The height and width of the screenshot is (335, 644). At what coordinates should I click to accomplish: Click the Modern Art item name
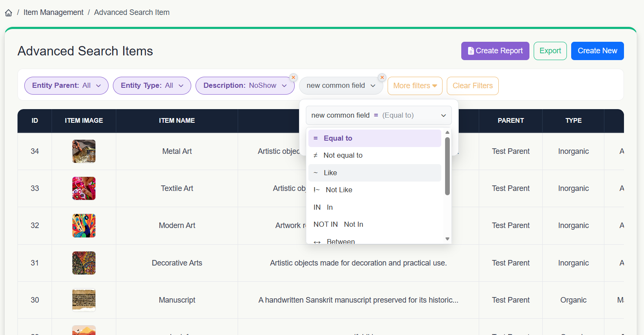click(177, 225)
